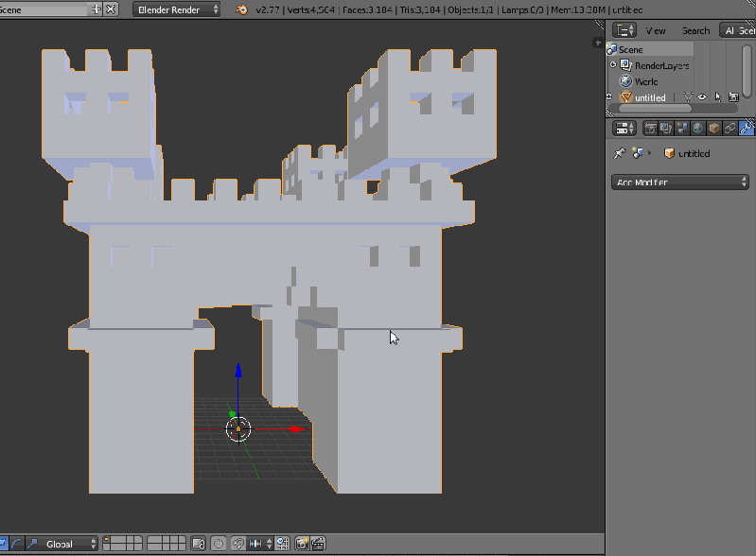Open the All Scenes display mode dropdown
Viewport: 756px width, 556px height.
pyautogui.click(x=738, y=30)
